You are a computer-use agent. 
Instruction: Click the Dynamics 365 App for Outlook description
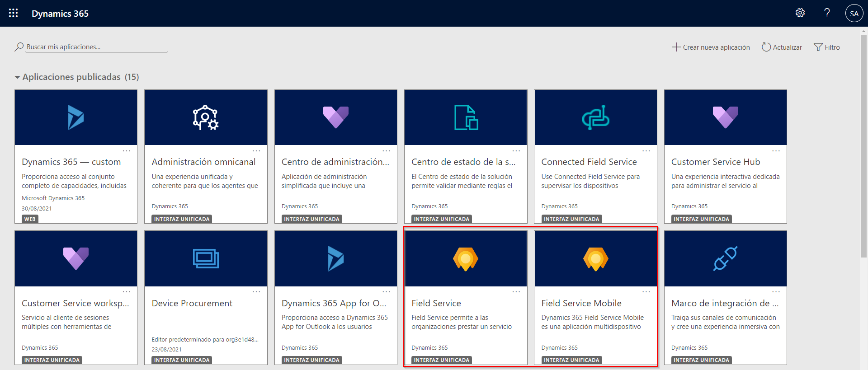(335, 322)
